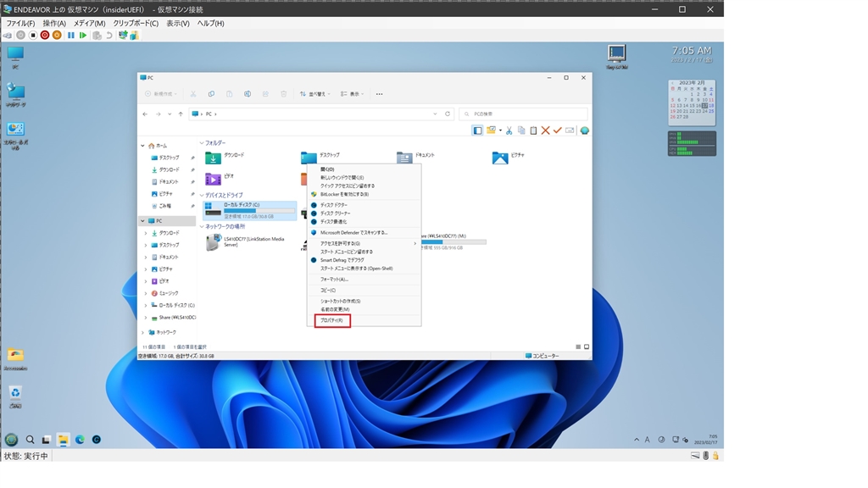Screen dimensions: 868x488
Task: Click ローカル ディスク (C:) usage bar
Action: [x=259, y=211]
